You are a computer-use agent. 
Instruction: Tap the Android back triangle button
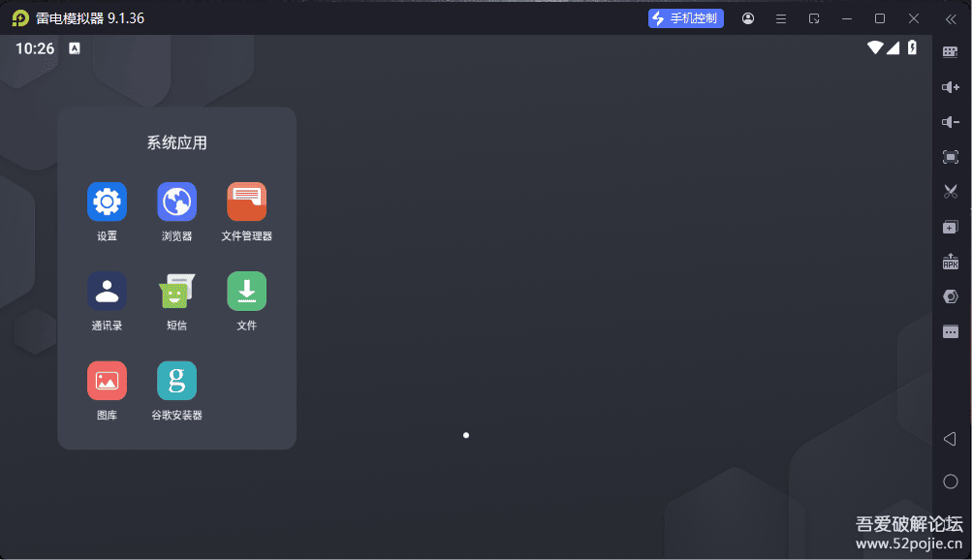tap(950, 439)
